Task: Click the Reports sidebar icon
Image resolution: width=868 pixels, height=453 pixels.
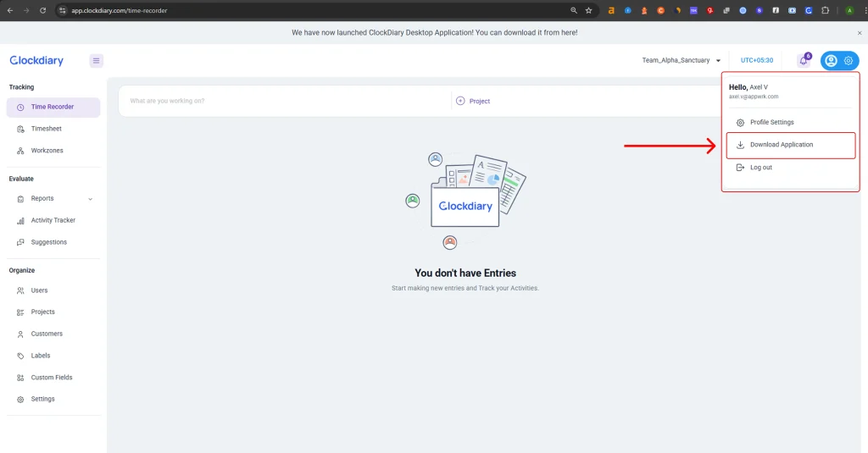Action: (x=20, y=199)
